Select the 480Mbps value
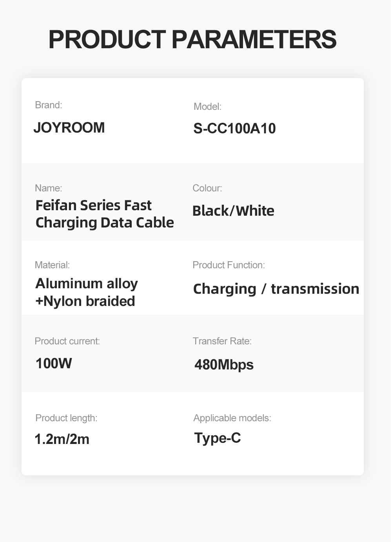This screenshot has width=392, height=542. point(224,365)
